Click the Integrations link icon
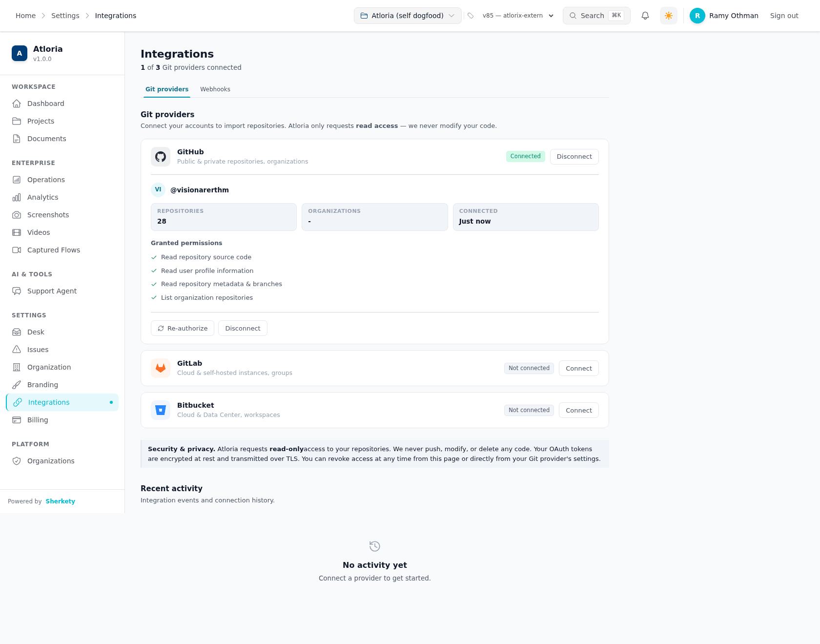Image resolution: width=820 pixels, height=644 pixels. [18, 402]
